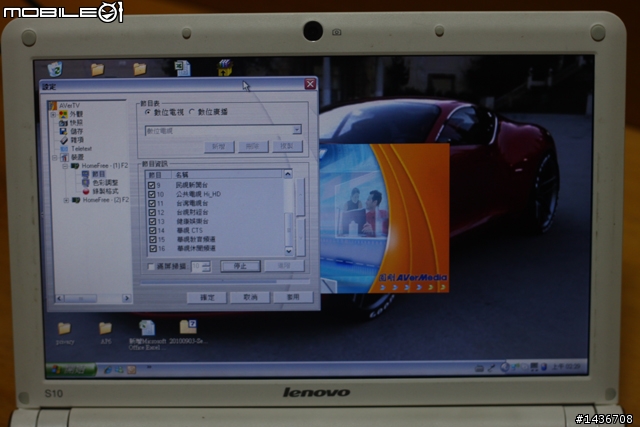The width and height of the screenshot is (640, 427).
Task: Open the 數位電視 program table dropdown
Action: coord(297,129)
